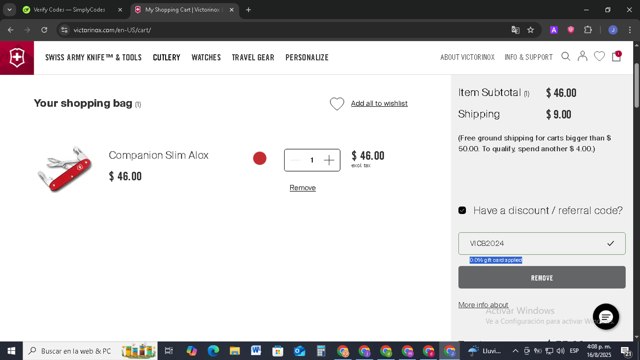Open a new browser tab

[x=248, y=10]
